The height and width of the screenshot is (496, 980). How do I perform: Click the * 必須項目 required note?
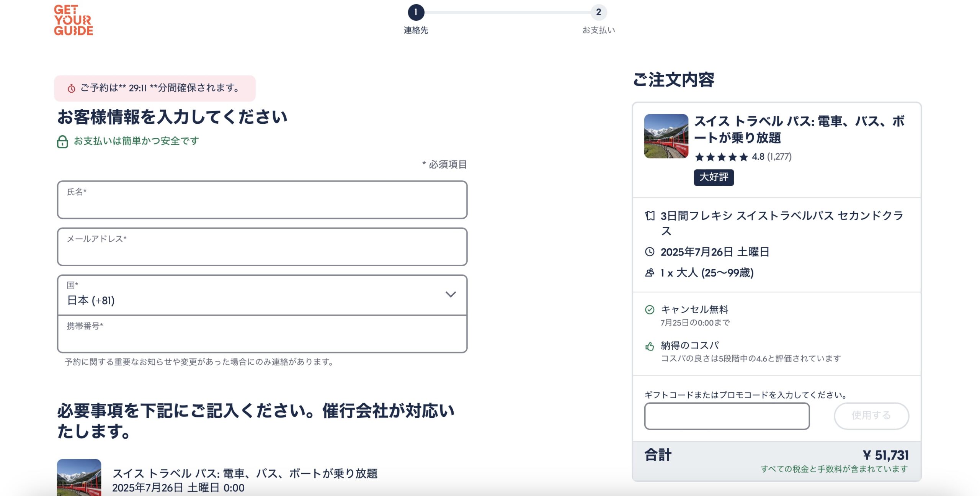(x=444, y=165)
